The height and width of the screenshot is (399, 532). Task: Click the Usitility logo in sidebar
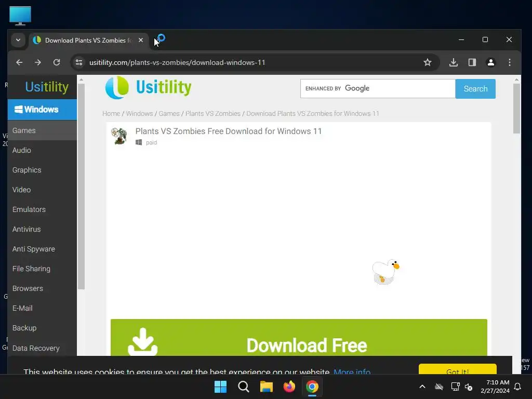(47, 87)
